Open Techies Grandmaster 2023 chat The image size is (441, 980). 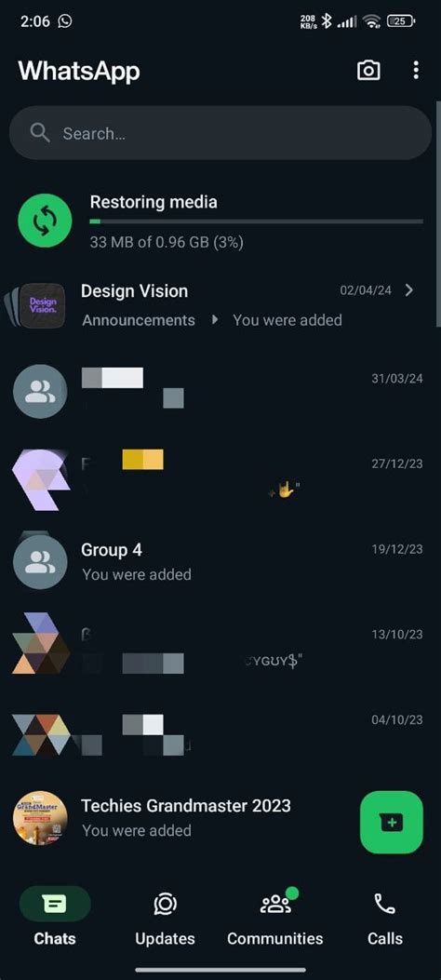220,817
